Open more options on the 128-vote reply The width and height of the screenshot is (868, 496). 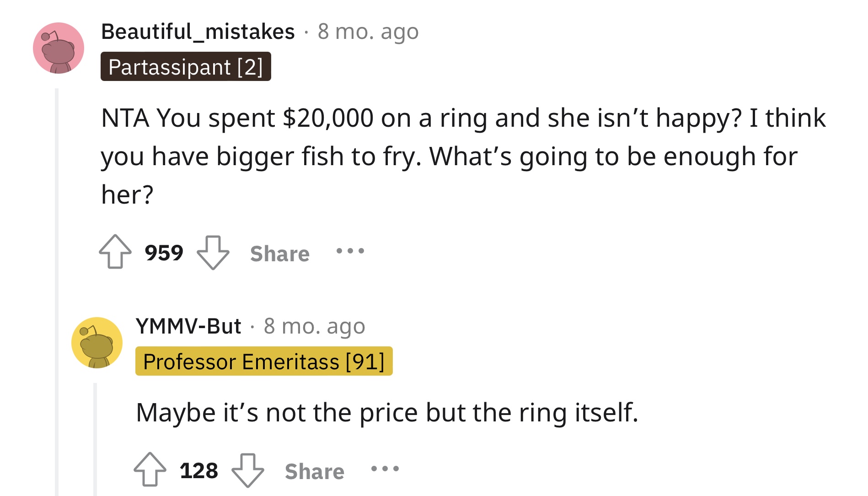pos(385,469)
